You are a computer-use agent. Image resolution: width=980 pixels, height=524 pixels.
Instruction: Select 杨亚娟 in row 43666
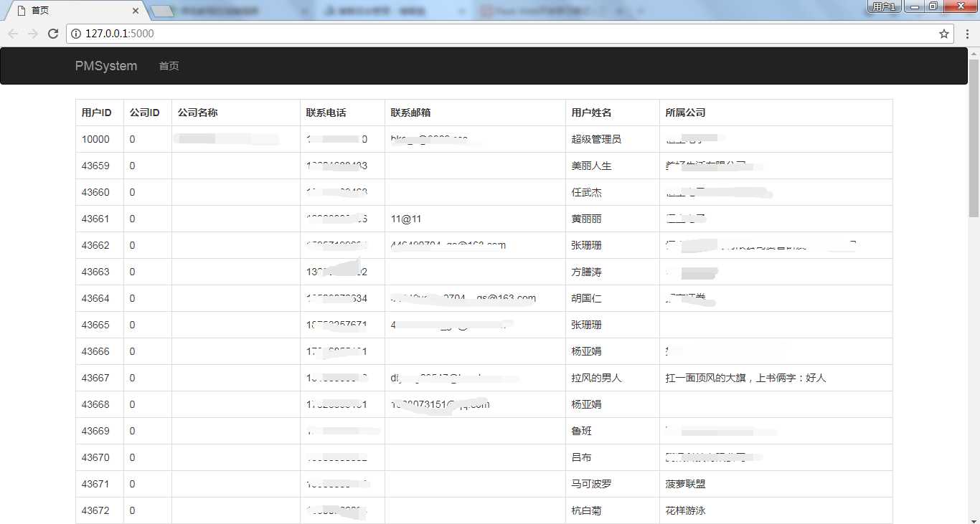586,351
